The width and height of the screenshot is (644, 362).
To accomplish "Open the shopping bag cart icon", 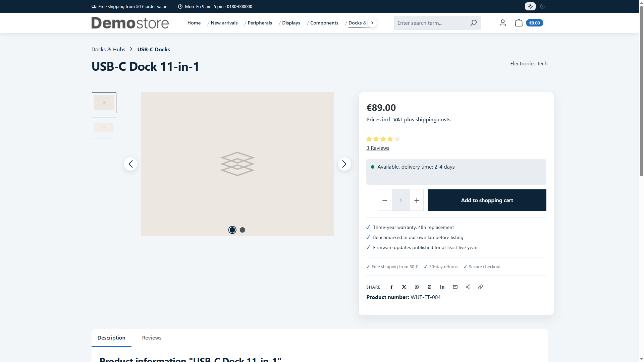I will [x=519, y=23].
